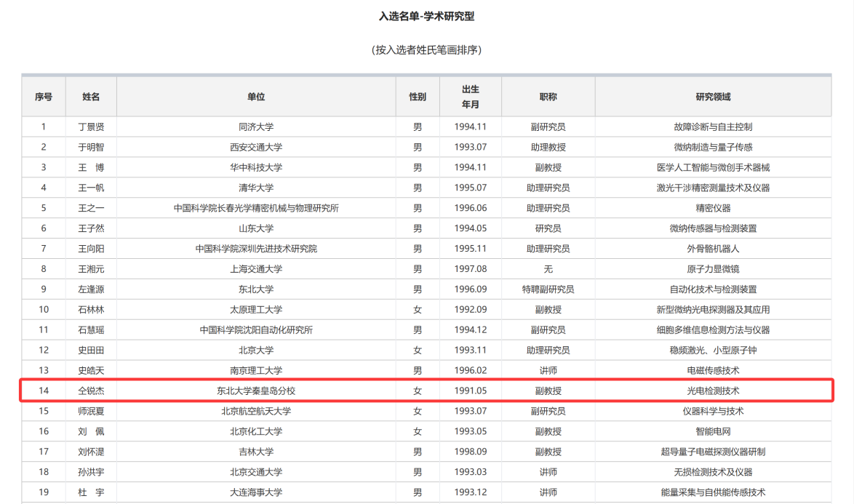Click the 研究领域 column header
The image size is (854, 504).
713,97
